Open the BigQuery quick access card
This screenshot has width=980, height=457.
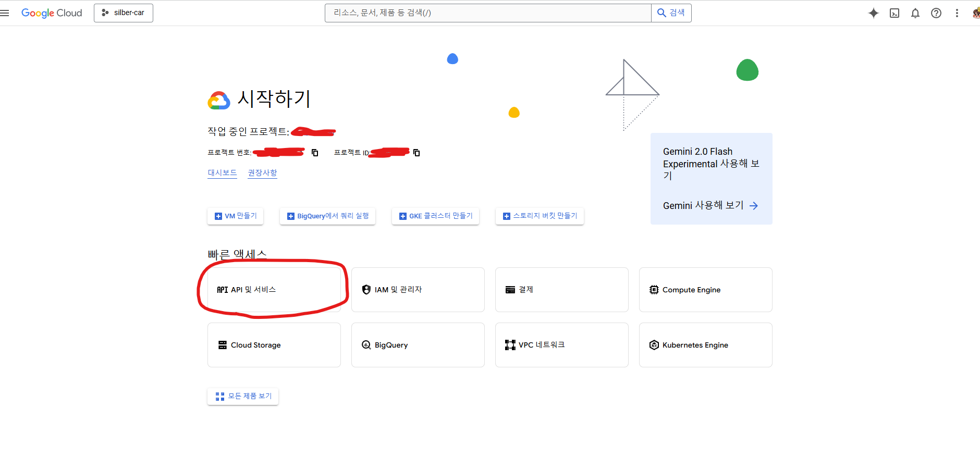click(418, 345)
